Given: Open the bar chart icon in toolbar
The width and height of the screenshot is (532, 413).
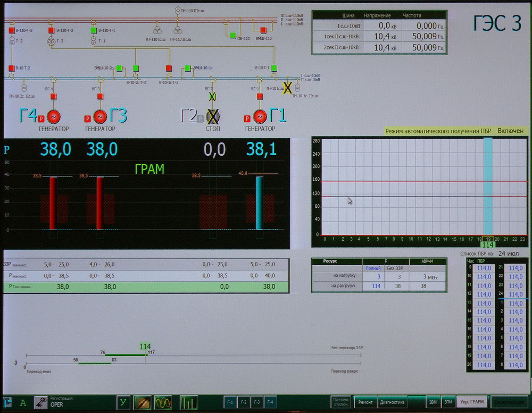Looking at the screenshot, I should click(x=188, y=402).
